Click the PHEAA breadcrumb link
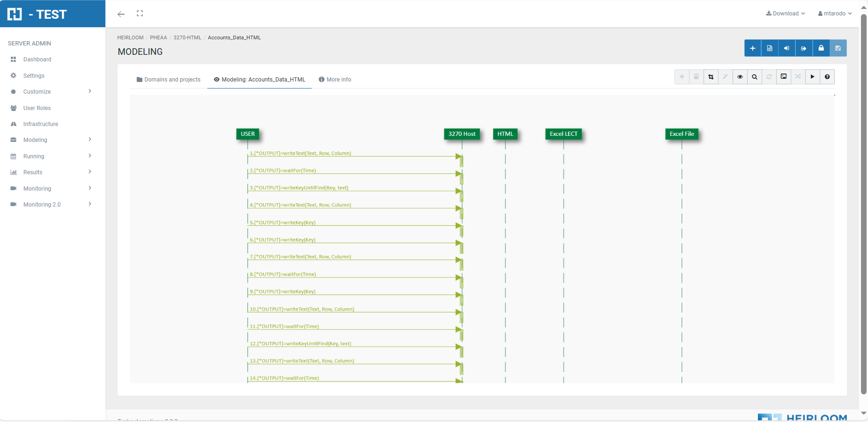 pos(158,37)
